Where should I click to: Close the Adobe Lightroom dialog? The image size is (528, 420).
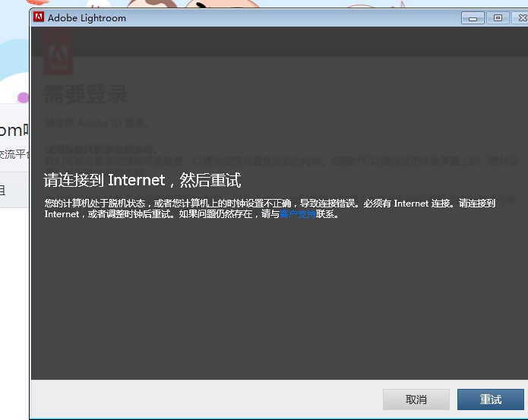(520, 18)
